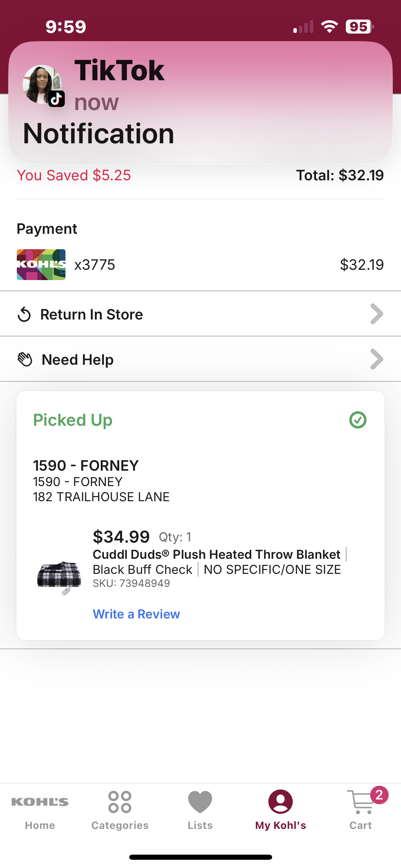Open My Kohl's profile icon
This screenshot has height=868, width=401.
280,802
